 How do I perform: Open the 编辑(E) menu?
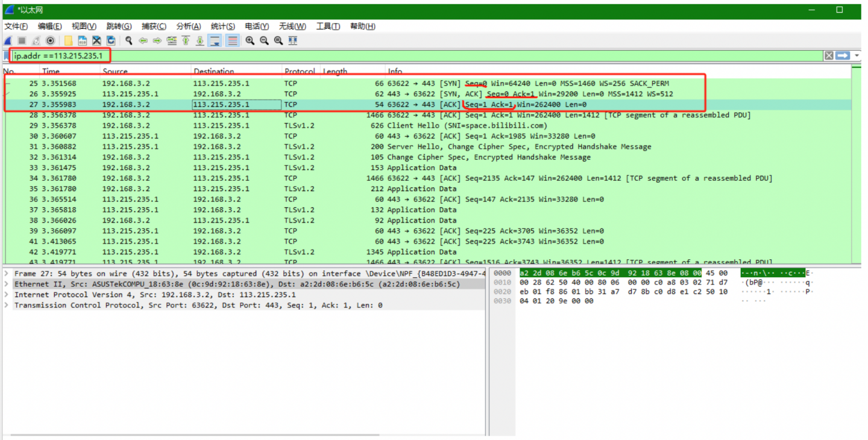(49, 27)
